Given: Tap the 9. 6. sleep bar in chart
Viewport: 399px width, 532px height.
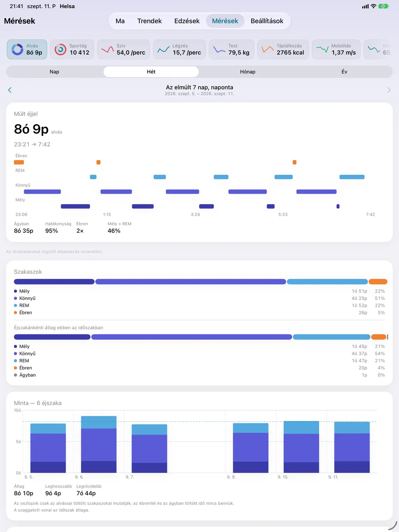Looking at the screenshot, I should click(x=99, y=444).
